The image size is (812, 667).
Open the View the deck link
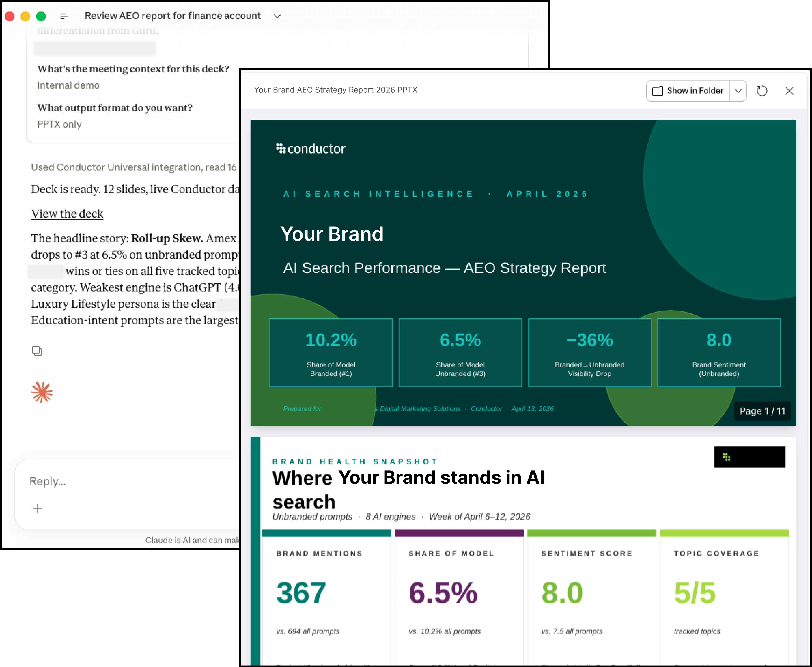[x=67, y=214]
